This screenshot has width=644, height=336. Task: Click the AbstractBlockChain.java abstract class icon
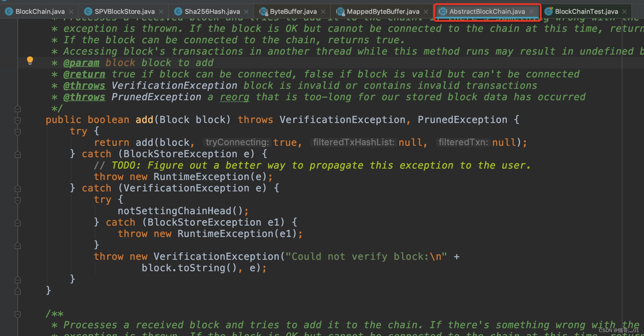pos(443,12)
